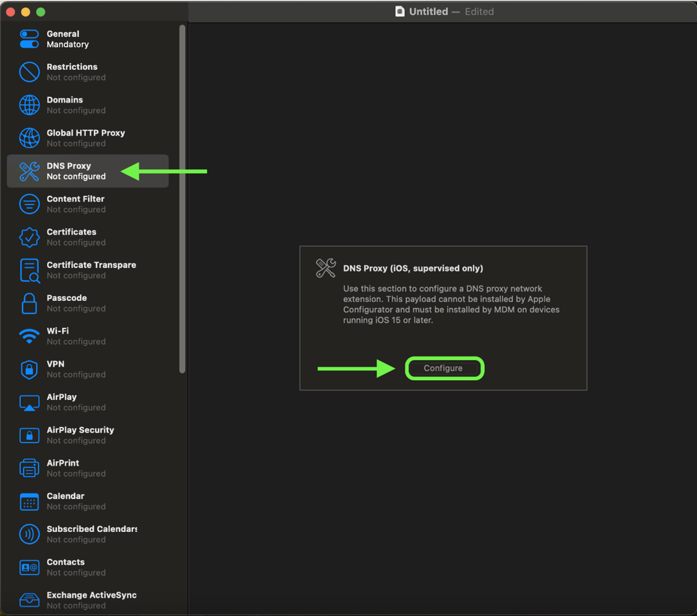Click the Configure button
This screenshot has width=697, height=616.
click(444, 368)
